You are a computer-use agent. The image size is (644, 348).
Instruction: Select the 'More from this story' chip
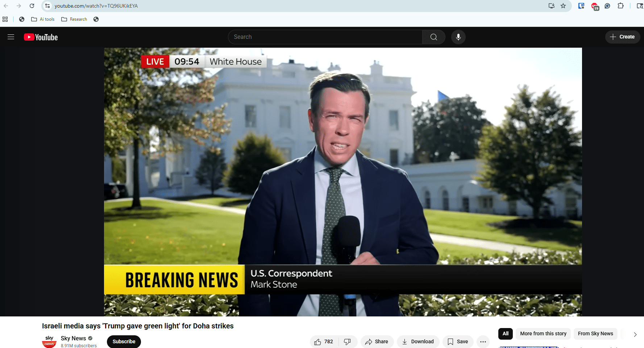543,333
